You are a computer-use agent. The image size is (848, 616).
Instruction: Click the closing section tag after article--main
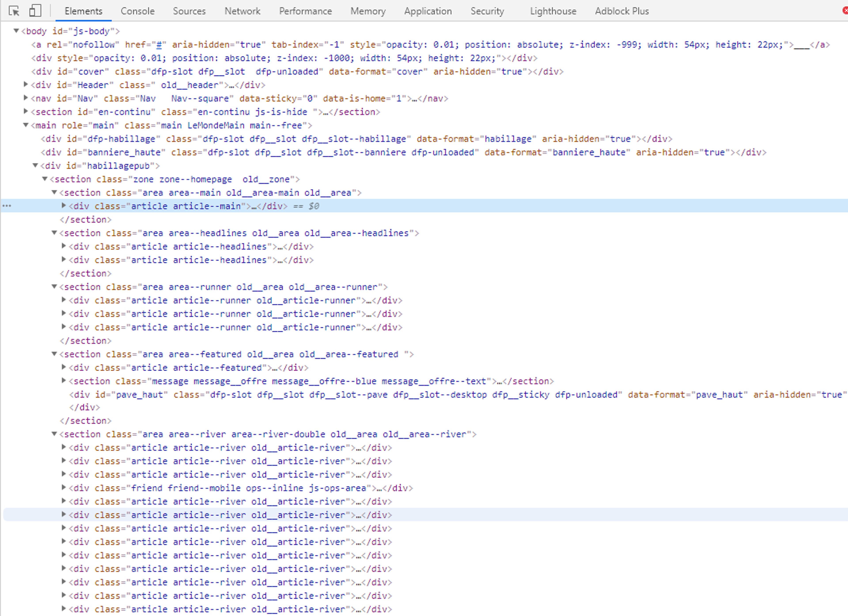(x=86, y=220)
